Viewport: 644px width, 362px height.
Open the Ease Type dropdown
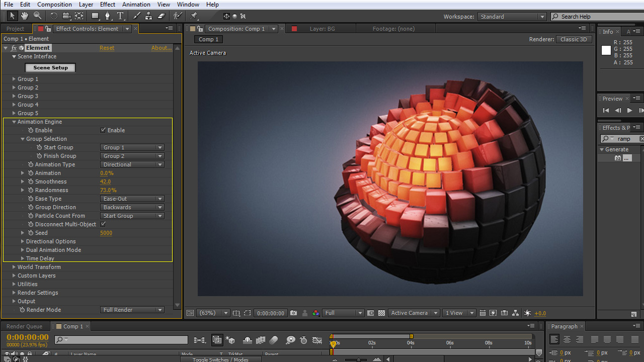coord(132,199)
